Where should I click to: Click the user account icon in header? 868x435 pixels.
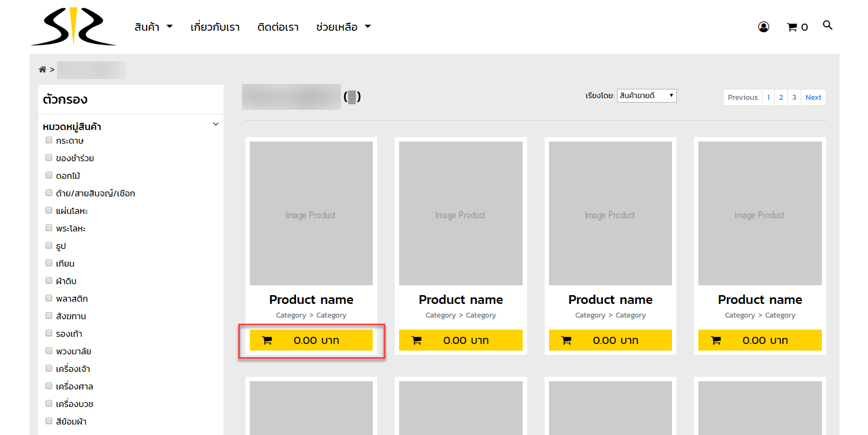pos(763,27)
